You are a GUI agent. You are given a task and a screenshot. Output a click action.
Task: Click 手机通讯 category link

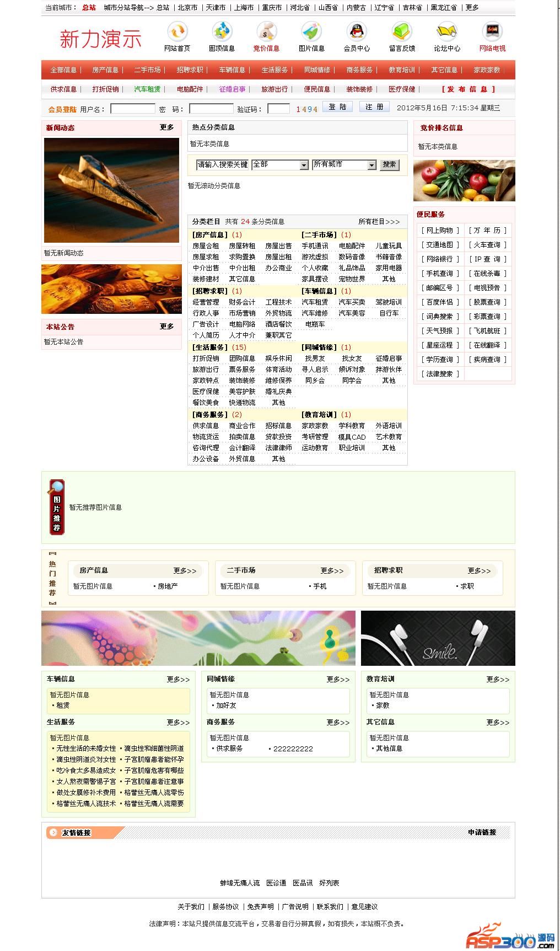315,246
